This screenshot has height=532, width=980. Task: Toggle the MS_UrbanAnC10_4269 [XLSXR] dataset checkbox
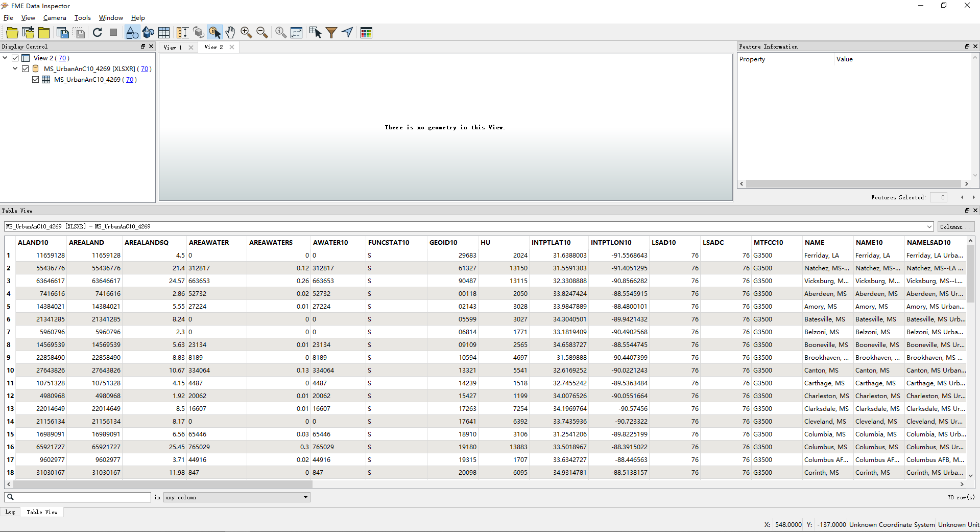tap(26, 69)
